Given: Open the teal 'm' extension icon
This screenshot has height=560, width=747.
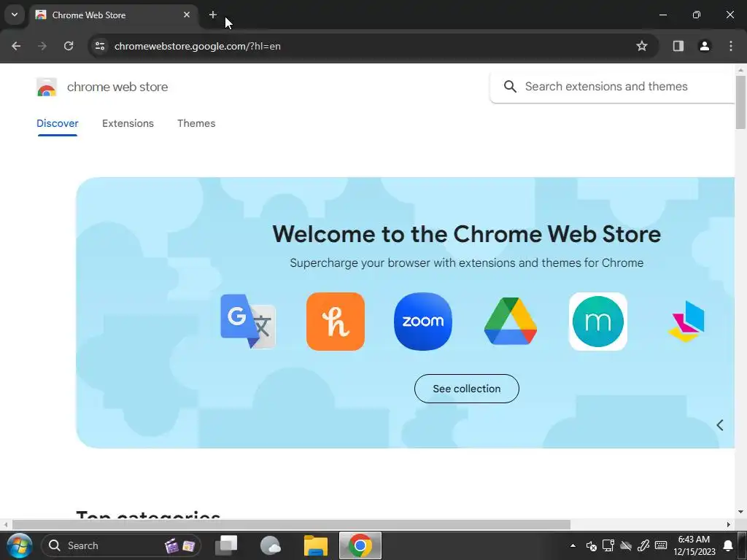Looking at the screenshot, I should (598, 322).
